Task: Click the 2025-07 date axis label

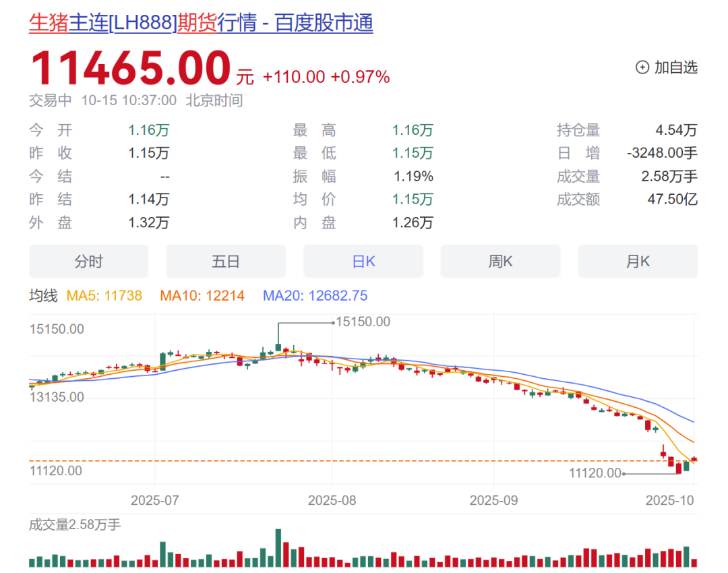Action: 154,501
